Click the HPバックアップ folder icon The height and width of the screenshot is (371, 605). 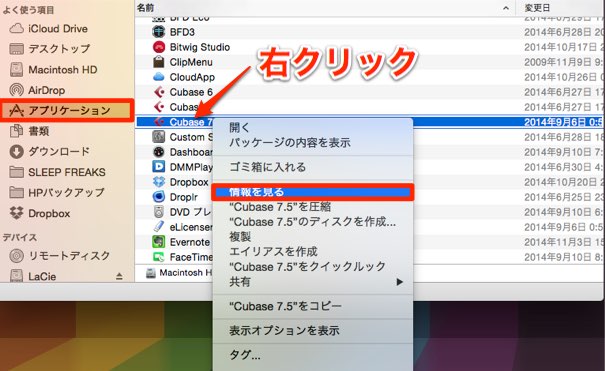[17, 192]
